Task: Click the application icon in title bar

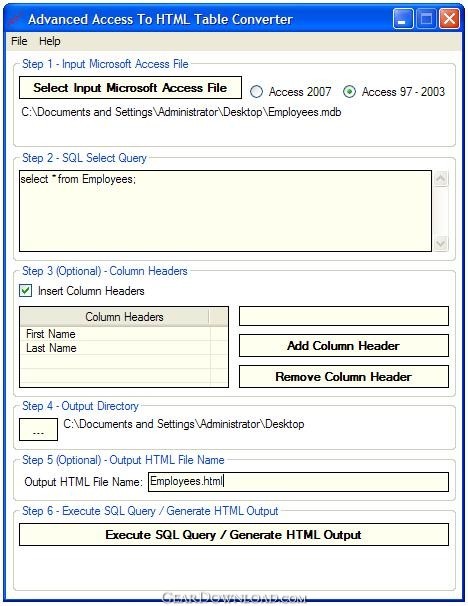Action: 15,19
